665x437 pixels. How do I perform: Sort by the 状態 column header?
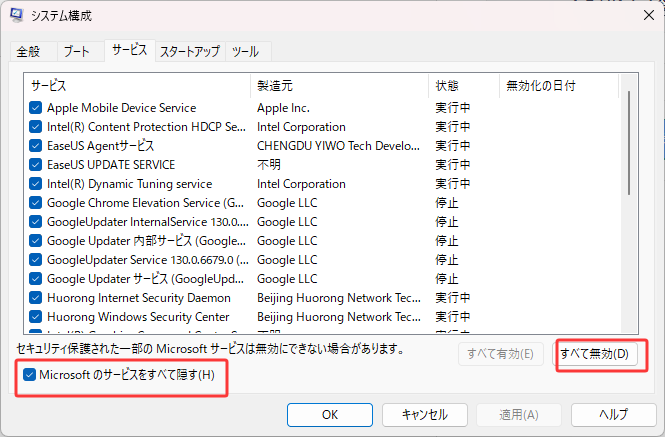464,86
